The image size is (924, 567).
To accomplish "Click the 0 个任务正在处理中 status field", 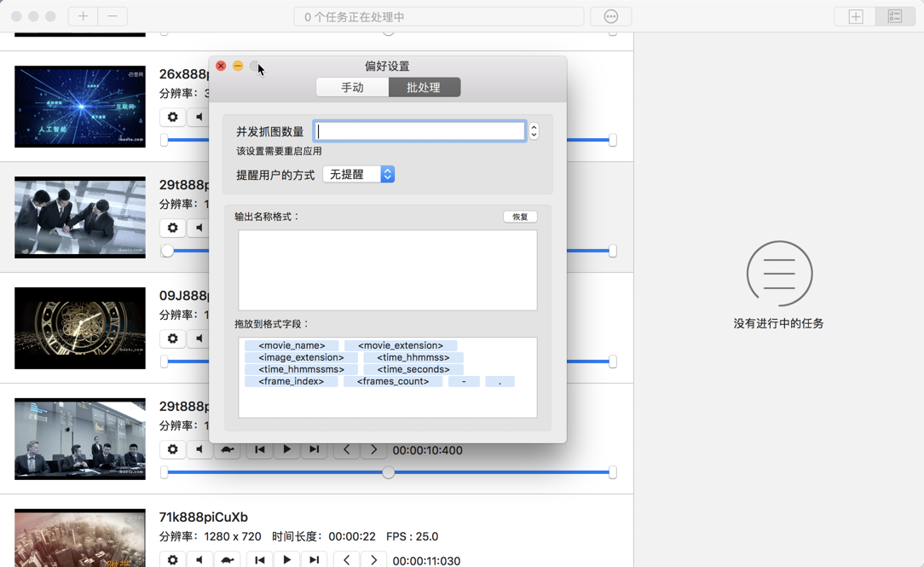I will point(439,16).
